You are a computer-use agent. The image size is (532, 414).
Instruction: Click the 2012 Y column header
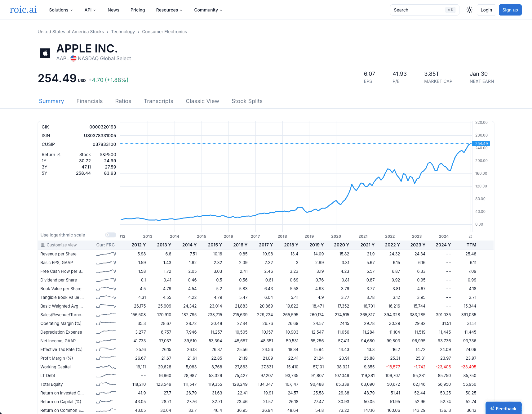pyautogui.click(x=139, y=245)
